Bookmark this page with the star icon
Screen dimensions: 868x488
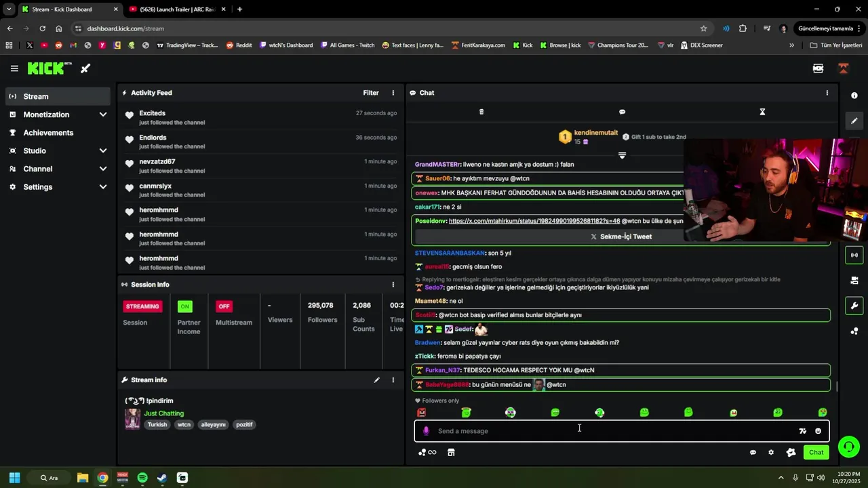(704, 28)
